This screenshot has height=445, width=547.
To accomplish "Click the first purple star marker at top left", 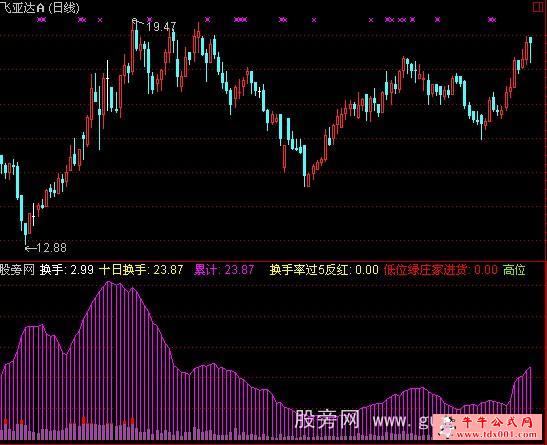I will [x=42, y=20].
